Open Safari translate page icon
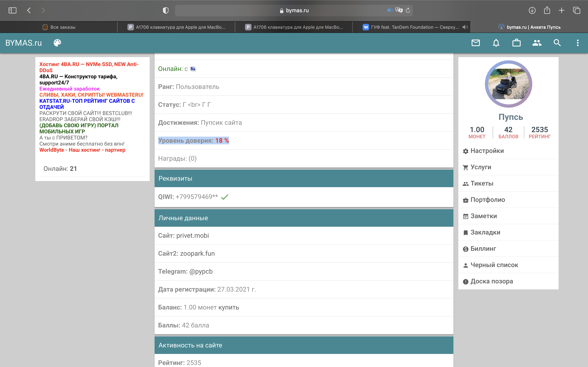 399,10
